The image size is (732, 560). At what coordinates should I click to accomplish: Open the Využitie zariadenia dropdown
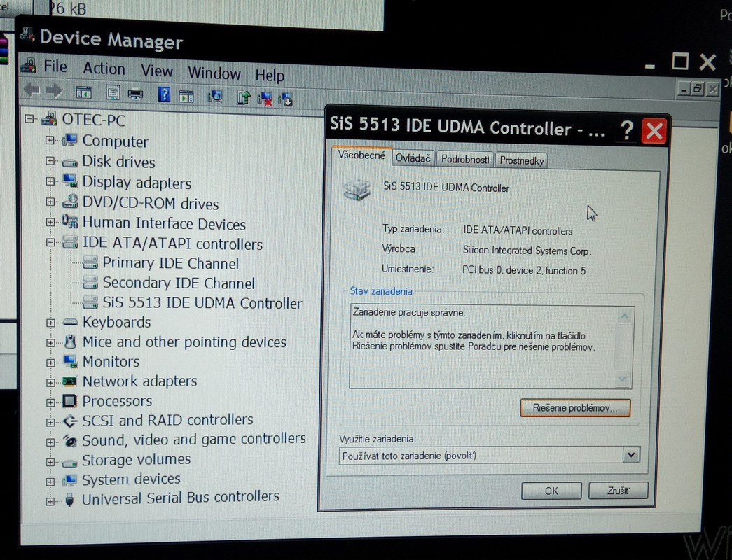630,454
